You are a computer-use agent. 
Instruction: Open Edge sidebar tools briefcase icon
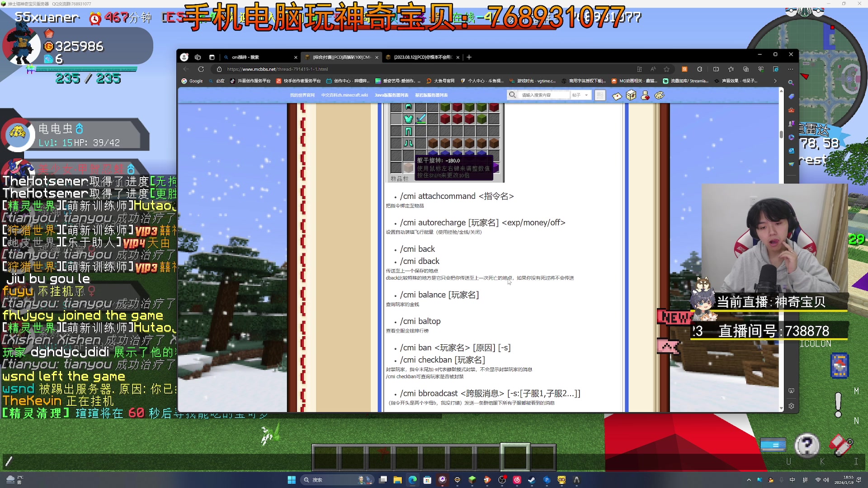pyautogui.click(x=791, y=110)
